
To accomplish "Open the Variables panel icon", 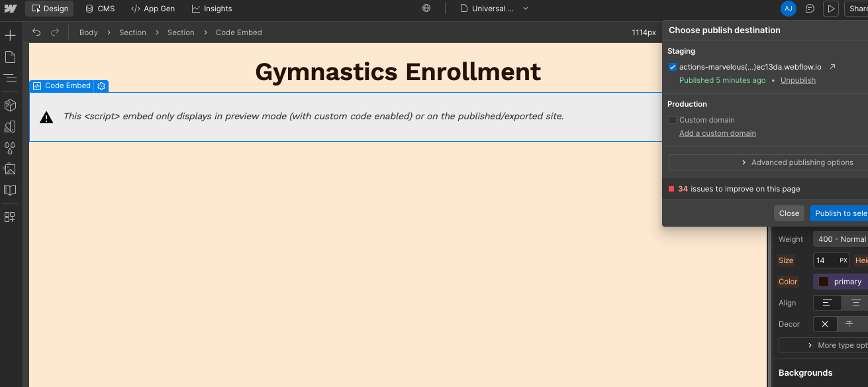I will [x=10, y=126].
